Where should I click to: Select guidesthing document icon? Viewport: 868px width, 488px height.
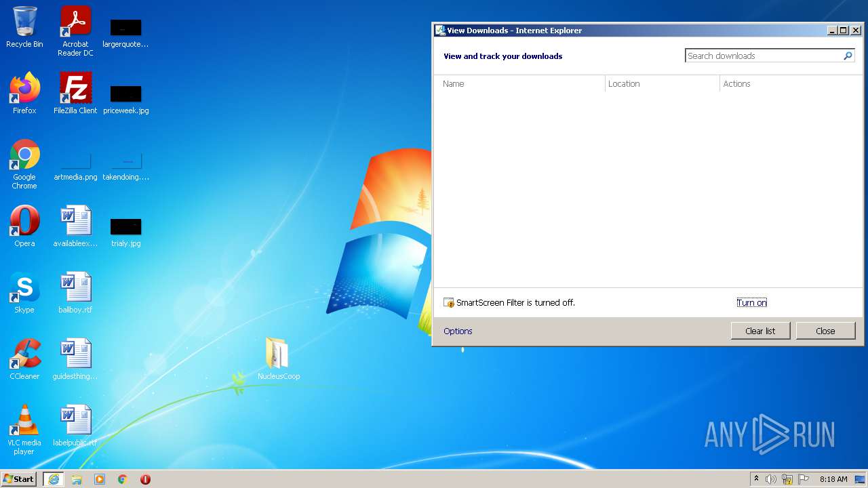pos(75,359)
